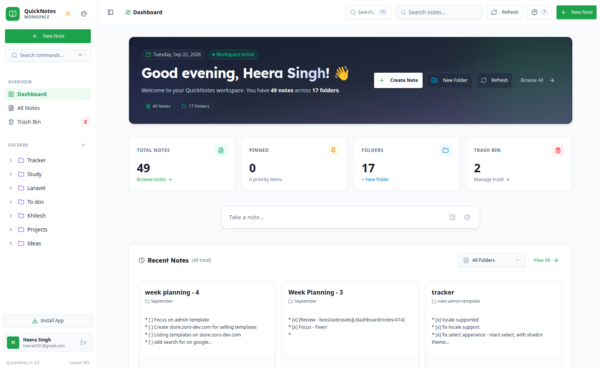Click the Search notes input field
600x368 pixels.
point(439,12)
